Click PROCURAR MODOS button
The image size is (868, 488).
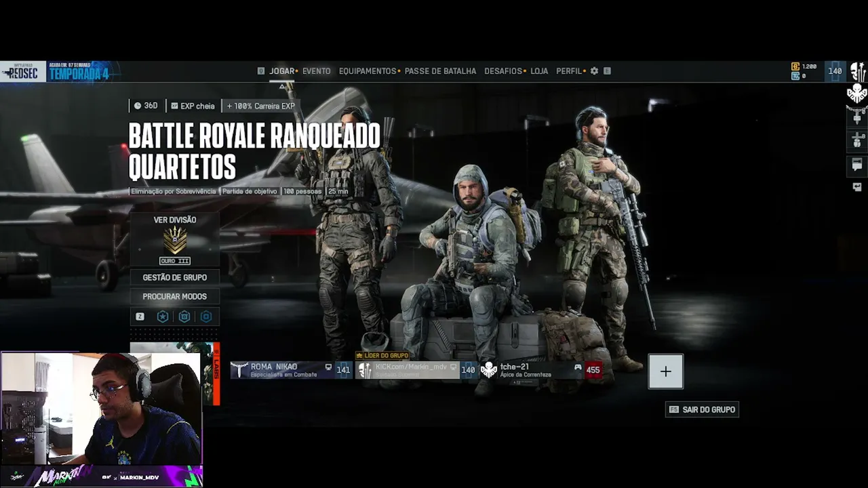tap(175, 296)
